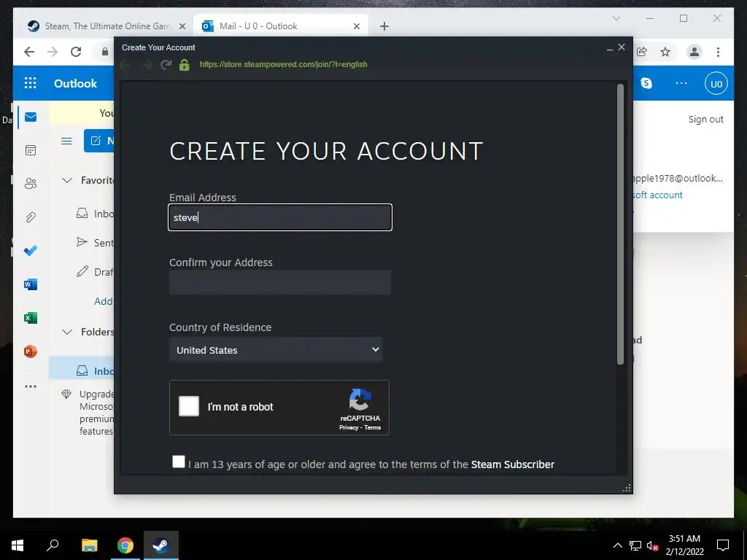Show more apps ellipsis in Outlook sidebar

point(31,386)
